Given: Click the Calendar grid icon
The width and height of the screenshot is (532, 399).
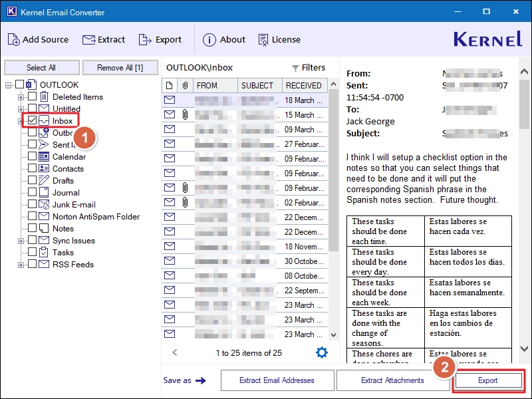Looking at the screenshot, I should tap(44, 156).
